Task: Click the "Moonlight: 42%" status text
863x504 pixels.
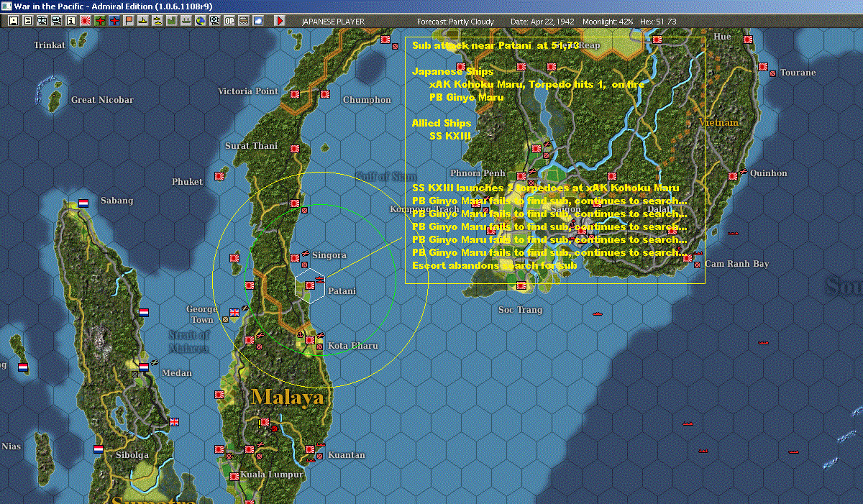Action: pos(608,22)
